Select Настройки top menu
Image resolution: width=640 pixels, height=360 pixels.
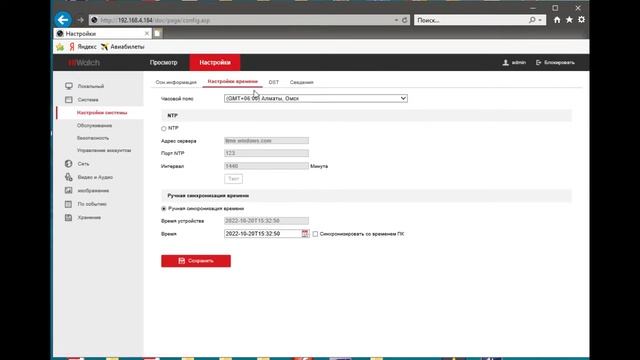pos(215,62)
